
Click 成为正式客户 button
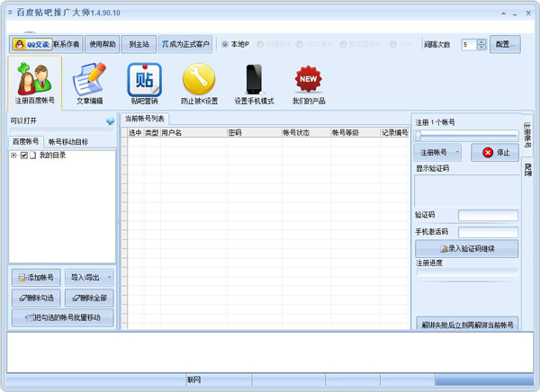(x=185, y=44)
